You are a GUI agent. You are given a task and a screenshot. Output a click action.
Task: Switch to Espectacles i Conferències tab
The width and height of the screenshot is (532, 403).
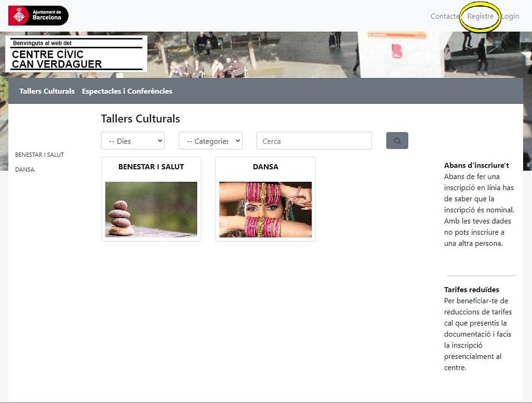(127, 91)
